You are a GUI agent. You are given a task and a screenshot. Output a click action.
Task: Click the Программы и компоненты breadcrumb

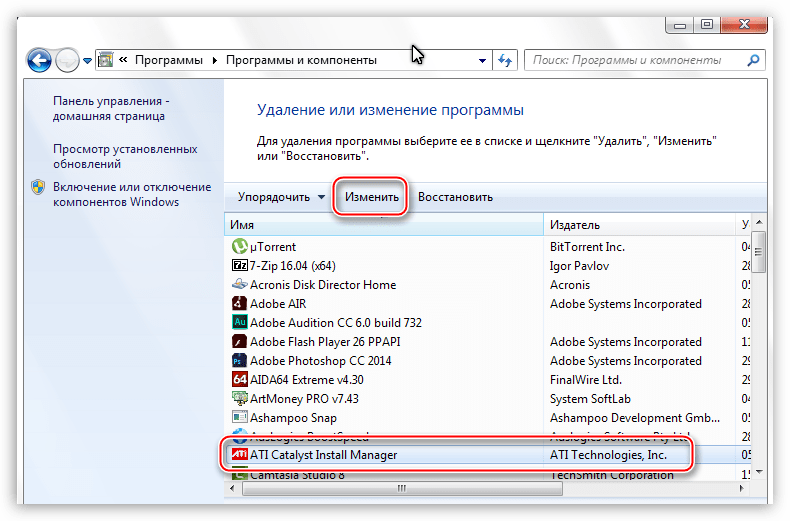pos(301,60)
